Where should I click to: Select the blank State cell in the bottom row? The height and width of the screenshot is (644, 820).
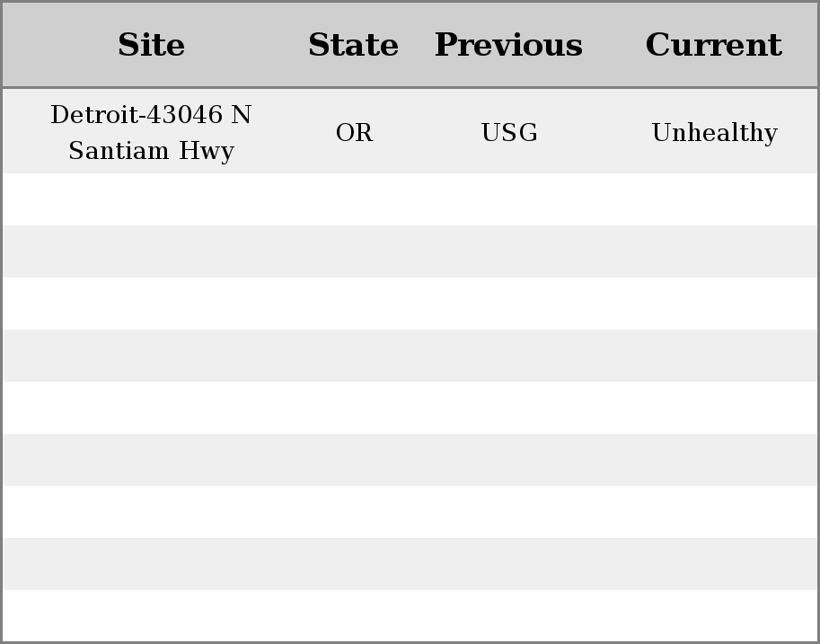(x=354, y=616)
